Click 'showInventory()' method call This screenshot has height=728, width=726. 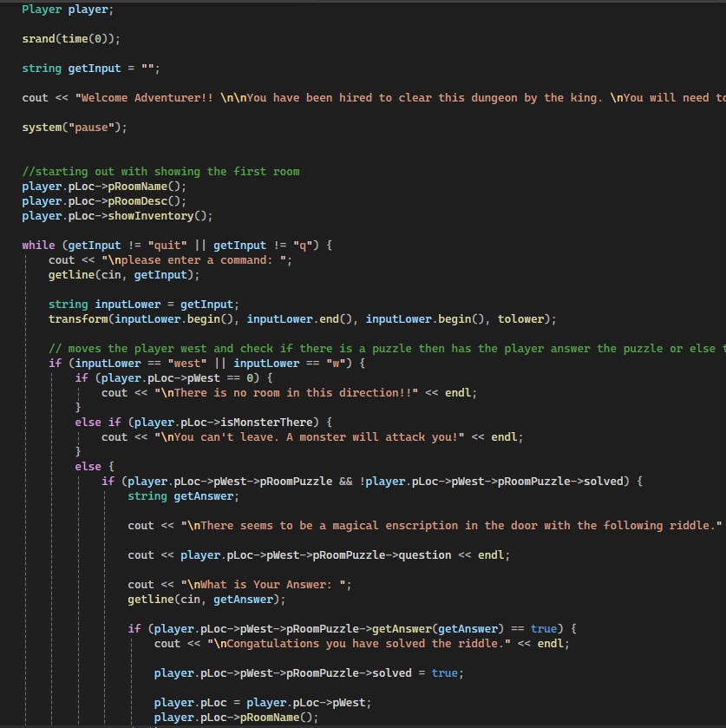(157, 216)
